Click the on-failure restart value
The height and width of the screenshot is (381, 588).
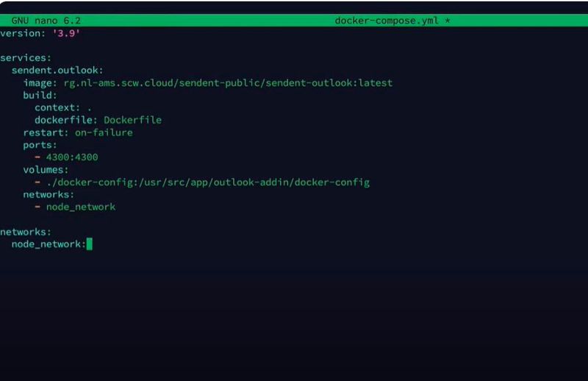click(104, 132)
